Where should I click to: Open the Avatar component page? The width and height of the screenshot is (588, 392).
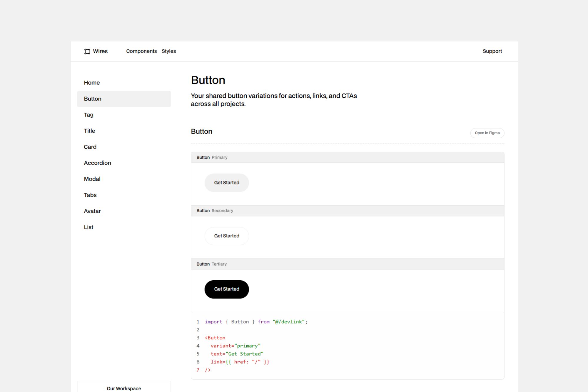[x=92, y=211]
